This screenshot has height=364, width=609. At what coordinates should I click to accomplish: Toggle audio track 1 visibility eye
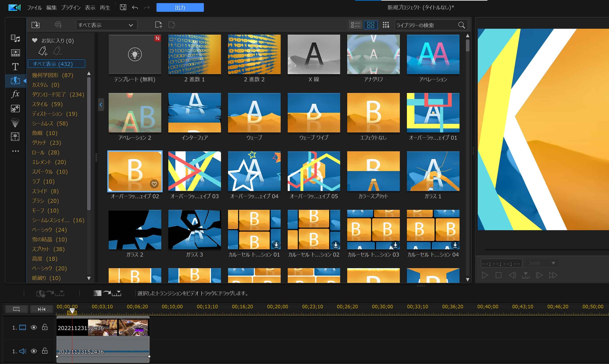coord(34,351)
